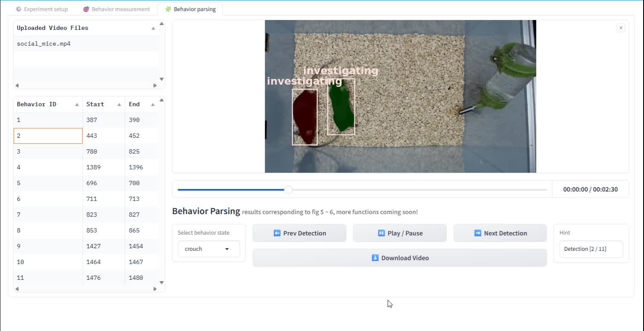Sort the End column using its arrow
The height and width of the screenshot is (331, 644).
(153, 105)
